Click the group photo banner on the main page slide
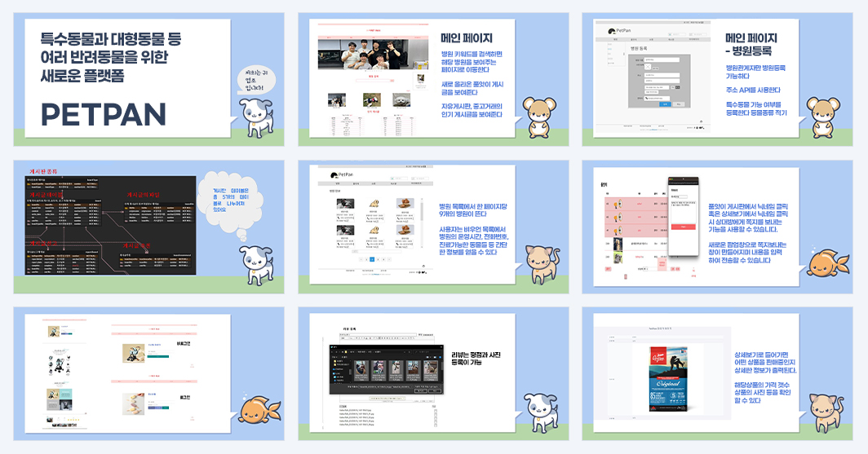Image resolution: width=868 pixels, height=454 pixels. point(373,54)
